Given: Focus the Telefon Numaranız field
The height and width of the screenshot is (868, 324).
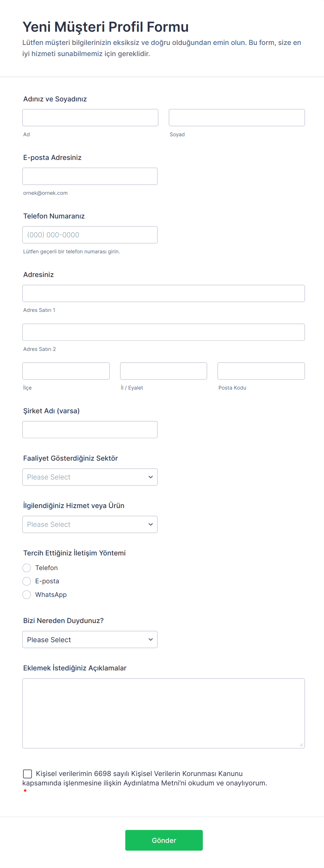Looking at the screenshot, I should click(x=90, y=235).
